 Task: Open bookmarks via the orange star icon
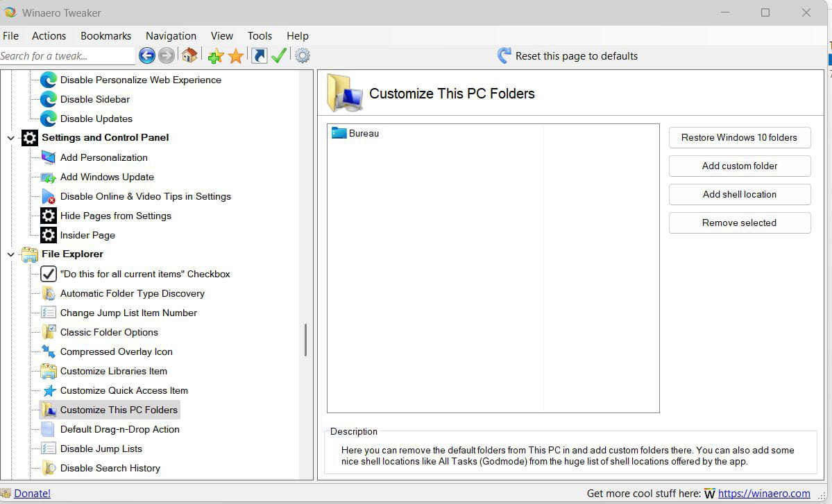coord(236,55)
